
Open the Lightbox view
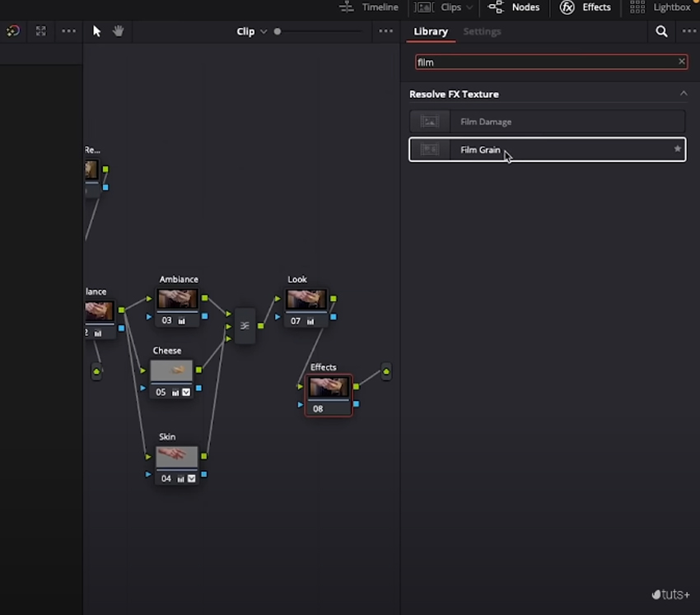tap(660, 7)
